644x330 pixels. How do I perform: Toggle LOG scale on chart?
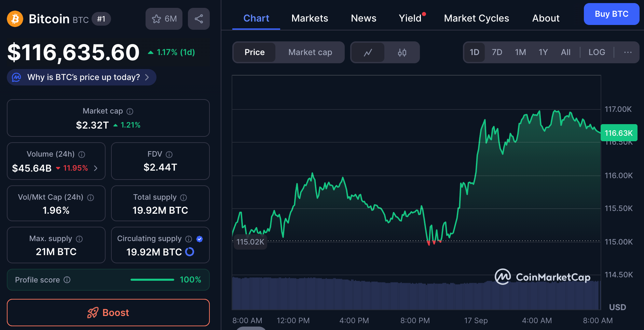(x=597, y=52)
